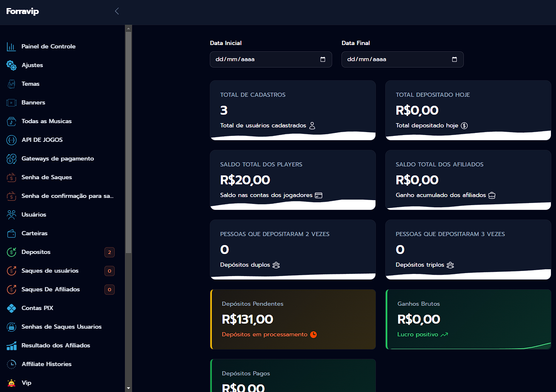Click the Senha de Saques icon

pos(11,177)
